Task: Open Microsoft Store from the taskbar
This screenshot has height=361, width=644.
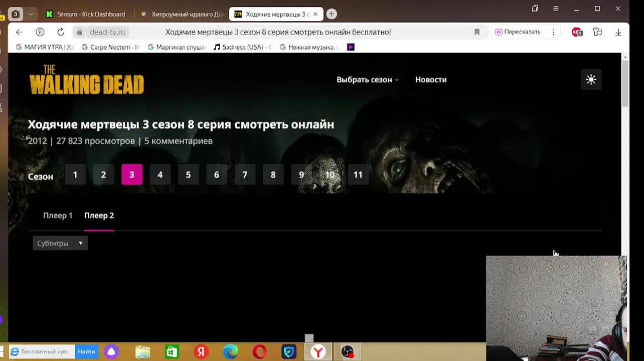Action: (172, 352)
